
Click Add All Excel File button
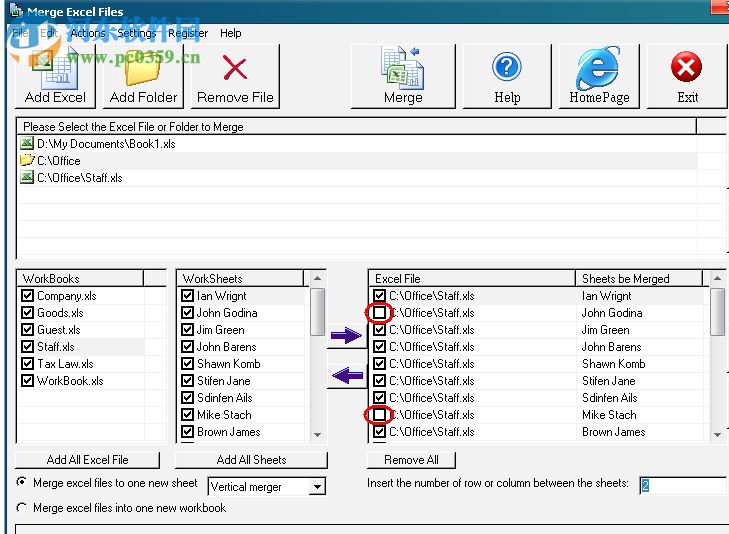[x=87, y=460]
